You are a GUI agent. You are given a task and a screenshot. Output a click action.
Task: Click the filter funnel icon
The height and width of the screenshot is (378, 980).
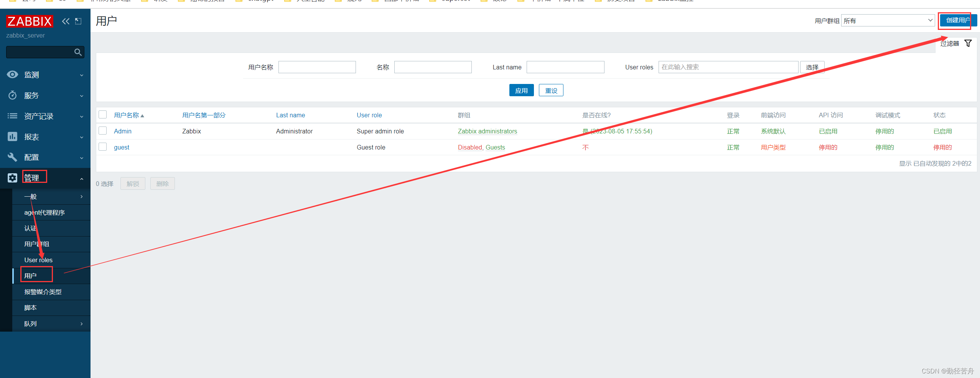968,43
